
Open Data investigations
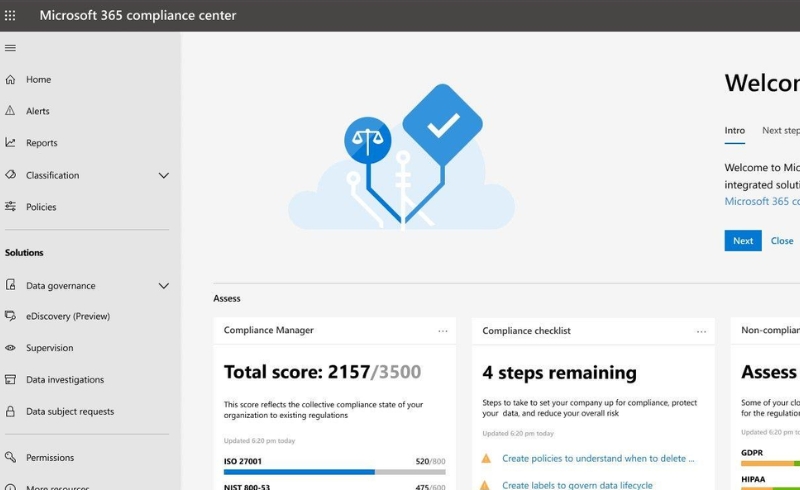(x=65, y=379)
